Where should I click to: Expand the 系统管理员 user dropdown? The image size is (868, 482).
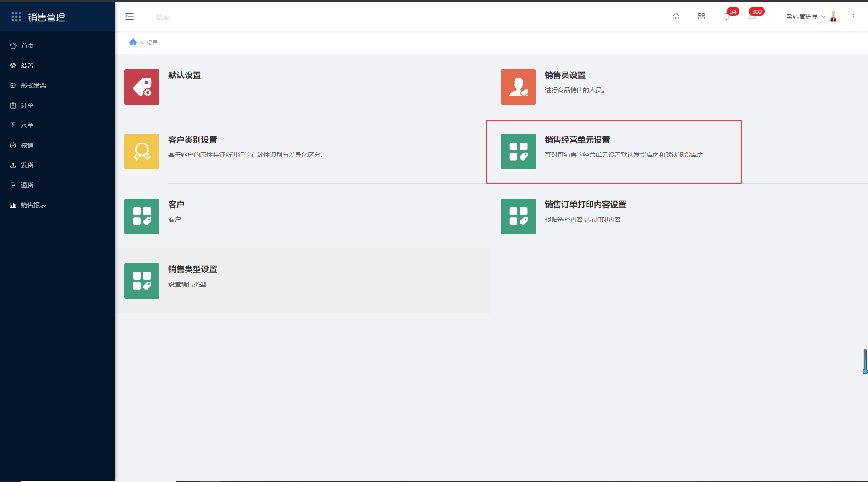pyautogui.click(x=806, y=17)
